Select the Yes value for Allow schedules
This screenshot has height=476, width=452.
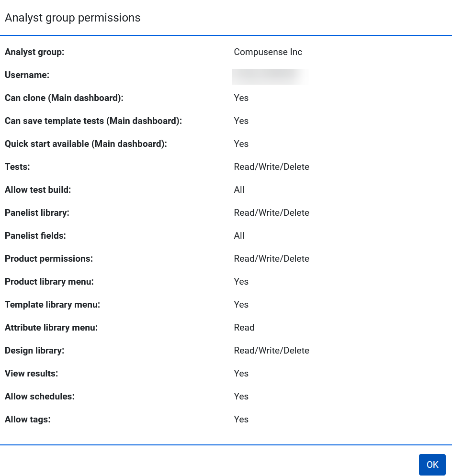pyautogui.click(x=241, y=397)
